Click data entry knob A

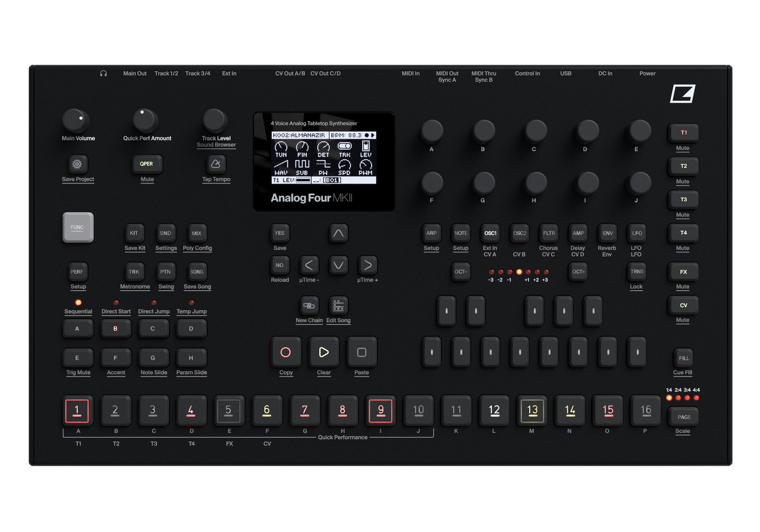(432, 131)
